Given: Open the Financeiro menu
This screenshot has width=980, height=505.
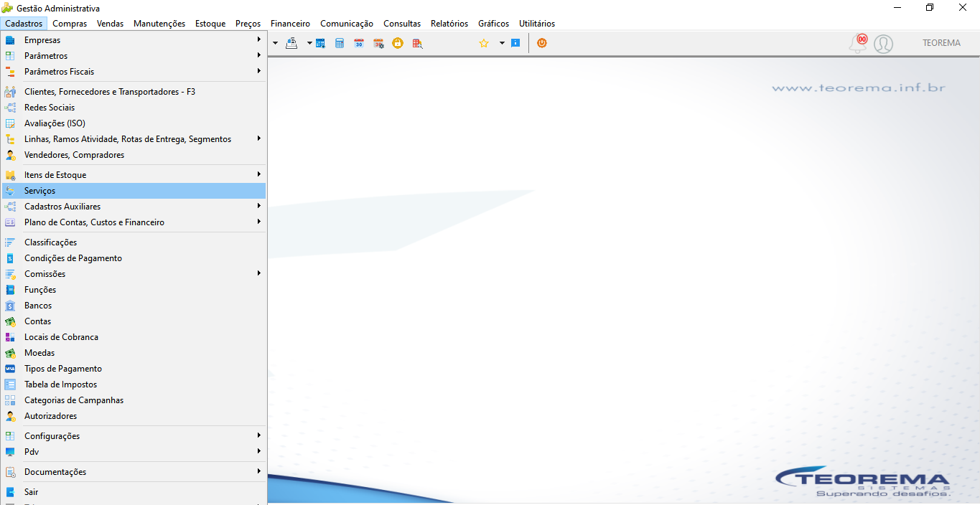Looking at the screenshot, I should [x=290, y=24].
